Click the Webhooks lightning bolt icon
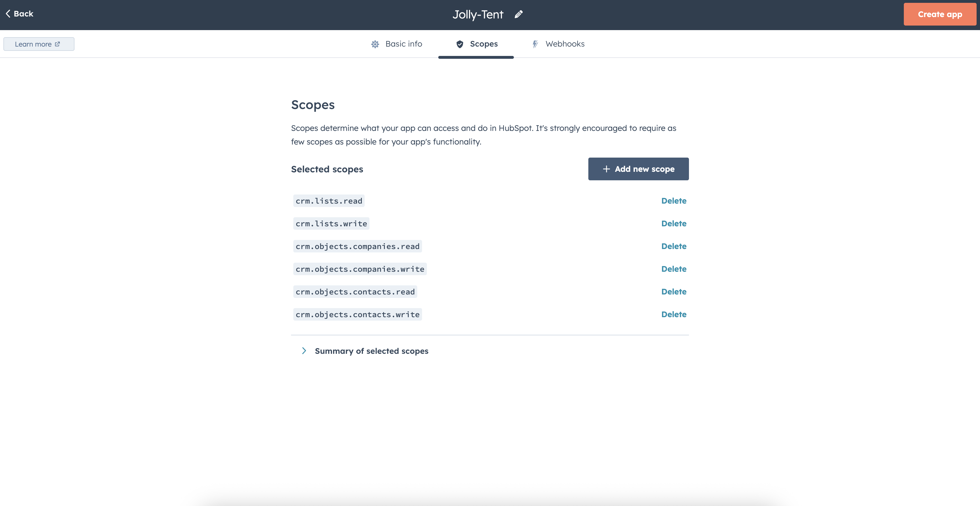The height and width of the screenshot is (506, 980). point(535,44)
